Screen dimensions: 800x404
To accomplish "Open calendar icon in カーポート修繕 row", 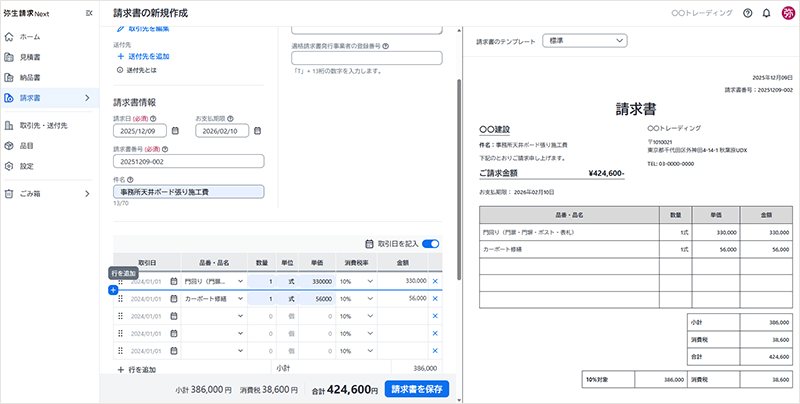I will click(173, 298).
